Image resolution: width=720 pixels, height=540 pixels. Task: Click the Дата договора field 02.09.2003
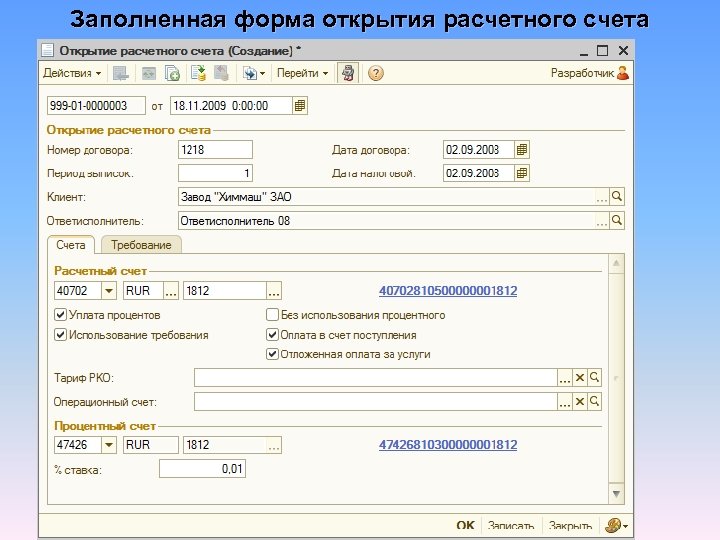click(478, 150)
